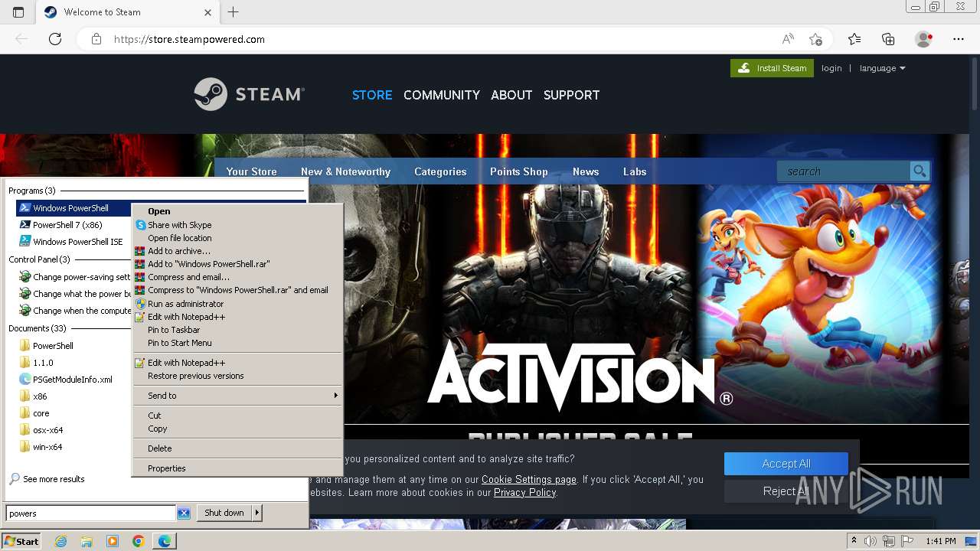Show hidden system tray icons

pos(854,541)
